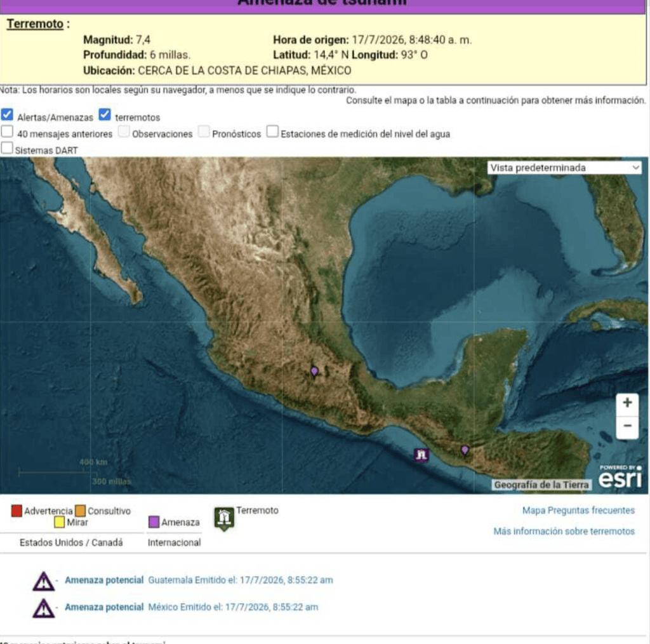Click the Internacional legend label
Image resolution: width=650 pixels, height=644 pixels.
tap(174, 542)
